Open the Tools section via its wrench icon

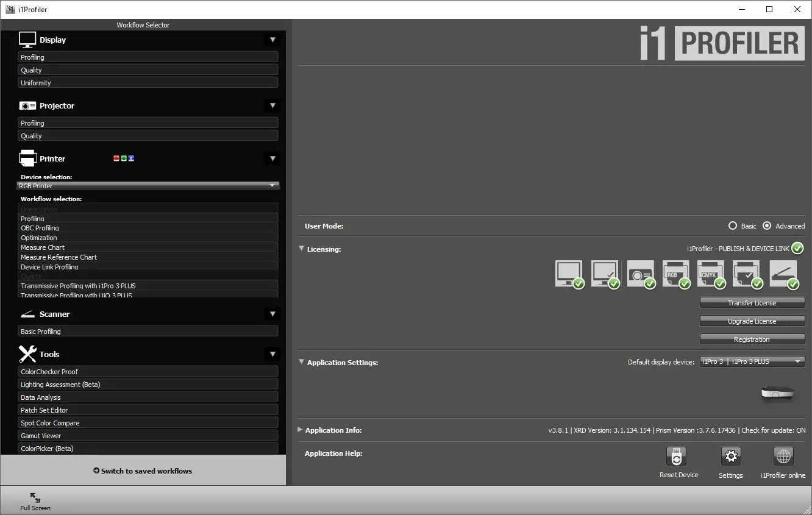click(27, 354)
